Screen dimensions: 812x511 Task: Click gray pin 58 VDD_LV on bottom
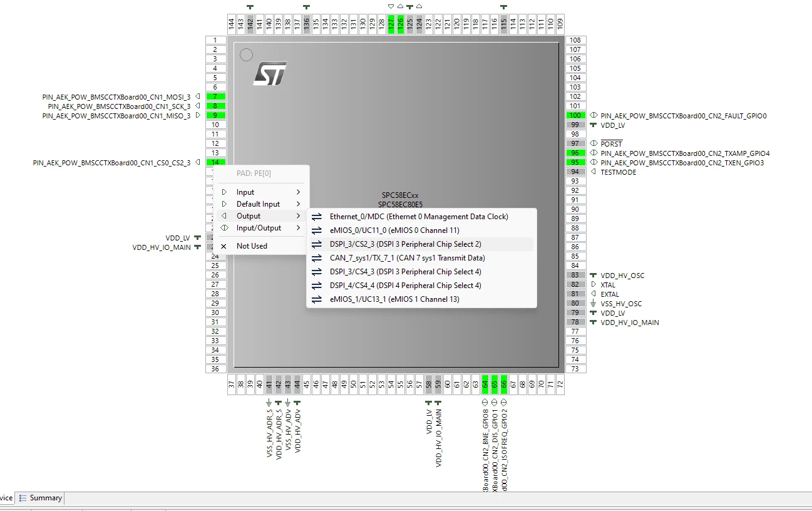pyautogui.click(x=429, y=385)
